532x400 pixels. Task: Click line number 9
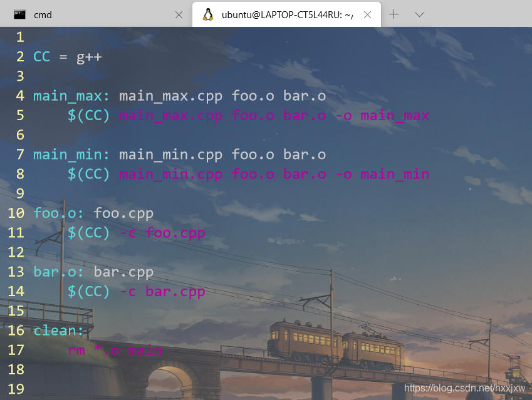click(20, 193)
